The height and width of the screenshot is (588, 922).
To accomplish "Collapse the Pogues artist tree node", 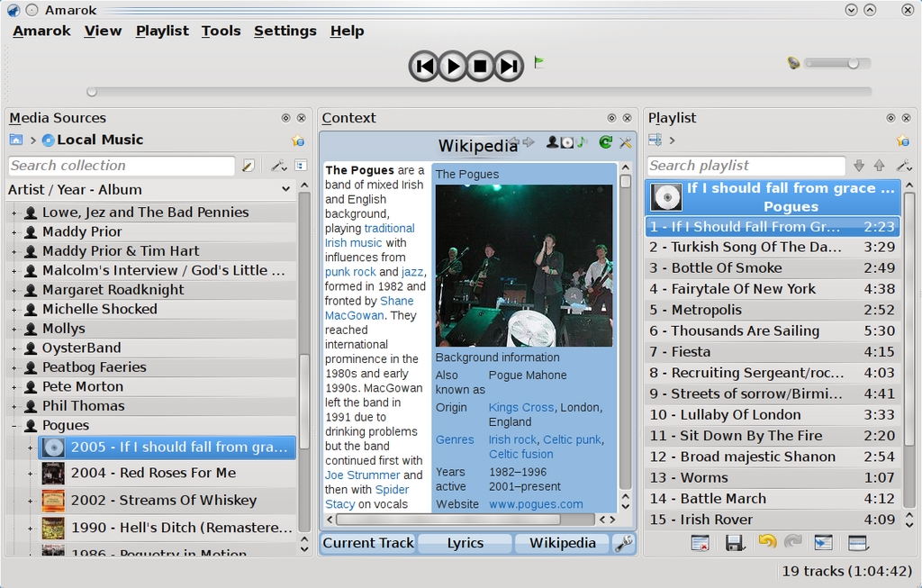I will [14, 426].
